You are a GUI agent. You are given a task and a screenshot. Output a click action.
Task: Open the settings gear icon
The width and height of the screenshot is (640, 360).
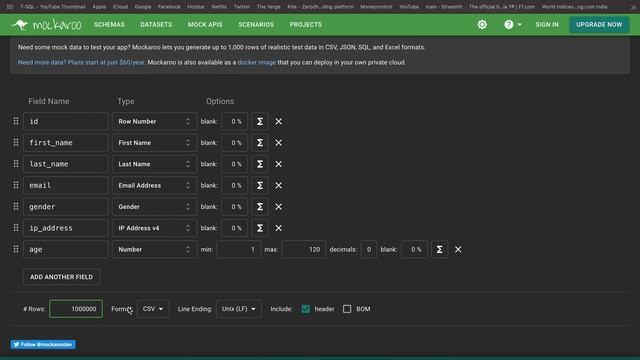coord(482,24)
